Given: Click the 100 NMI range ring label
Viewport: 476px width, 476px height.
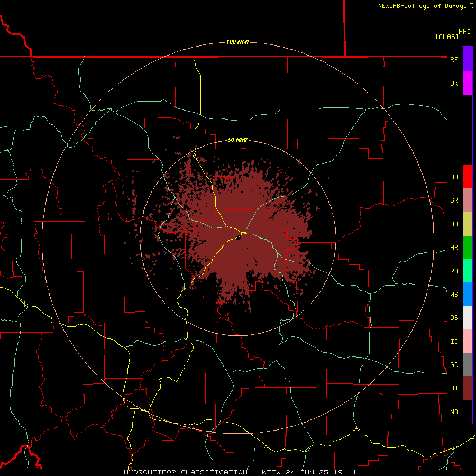Looking at the screenshot, I should (x=237, y=42).
